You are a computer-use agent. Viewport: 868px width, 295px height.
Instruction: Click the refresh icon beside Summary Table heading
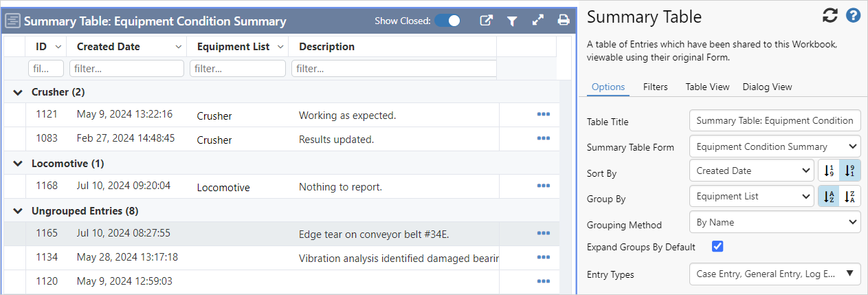830,16
